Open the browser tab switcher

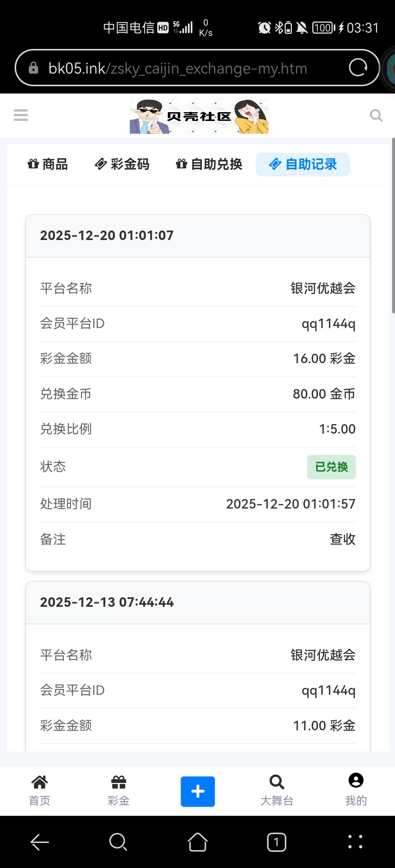click(276, 842)
